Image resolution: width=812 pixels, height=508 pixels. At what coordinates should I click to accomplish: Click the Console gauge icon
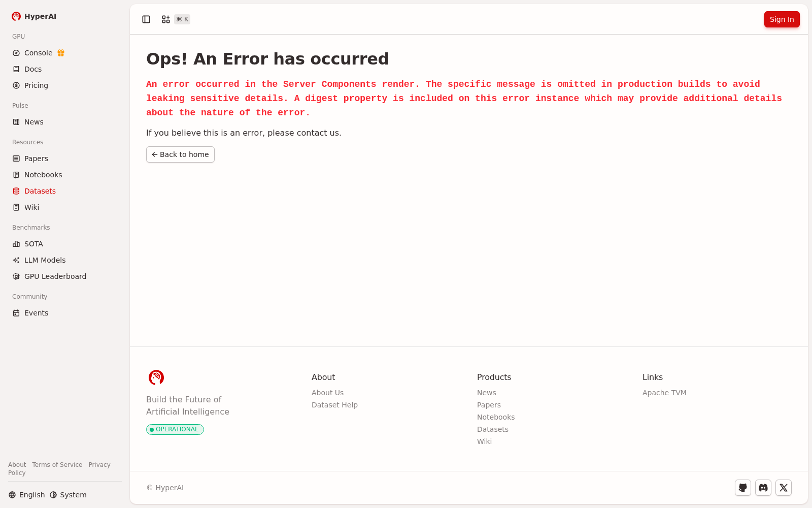(x=16, y=53)
